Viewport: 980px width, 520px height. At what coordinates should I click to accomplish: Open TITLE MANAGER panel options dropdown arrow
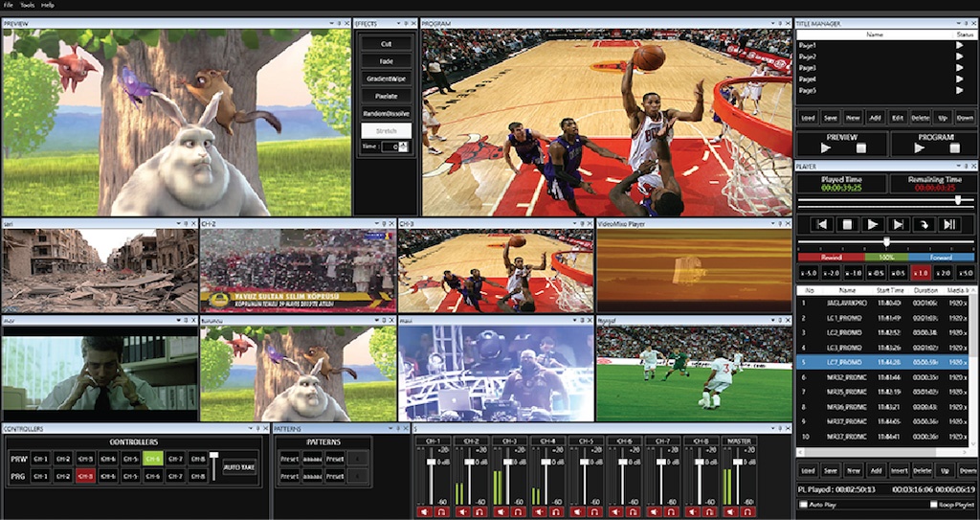957,23
